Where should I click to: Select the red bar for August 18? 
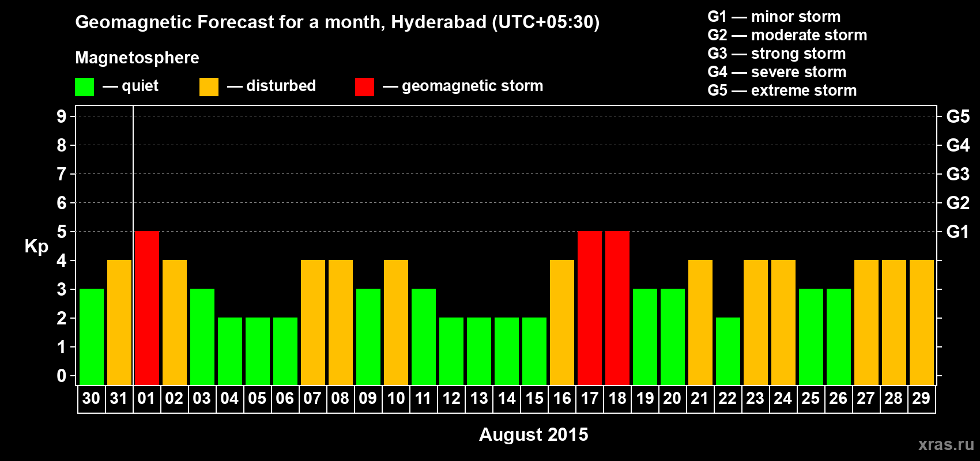(x=617, y=308)
